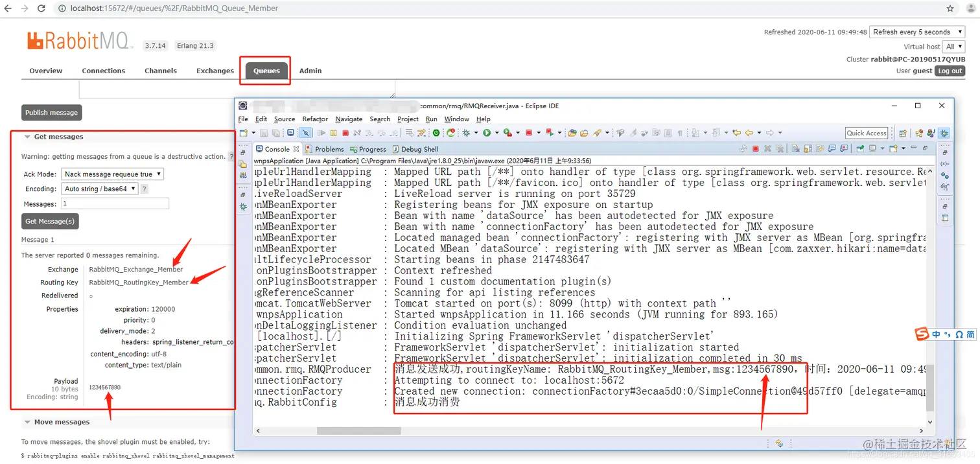Open the Exchanges tab in RabbitMQ
The height and width of the screenshot is (464, 980).
click(215, 71)
